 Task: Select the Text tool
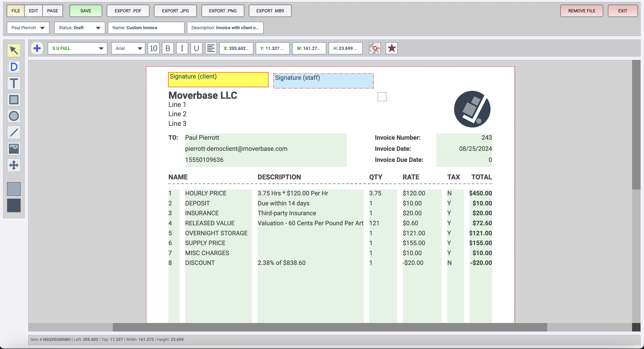pos(14,83)
